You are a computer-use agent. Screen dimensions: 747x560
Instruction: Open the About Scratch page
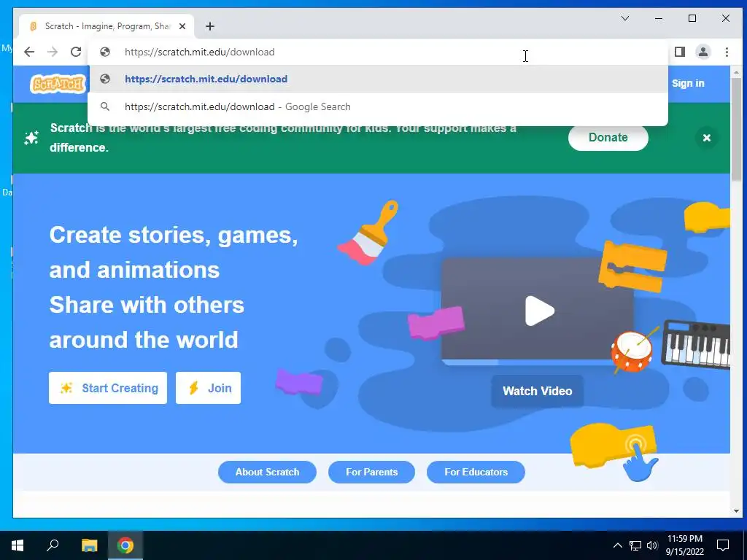point(267,472)
